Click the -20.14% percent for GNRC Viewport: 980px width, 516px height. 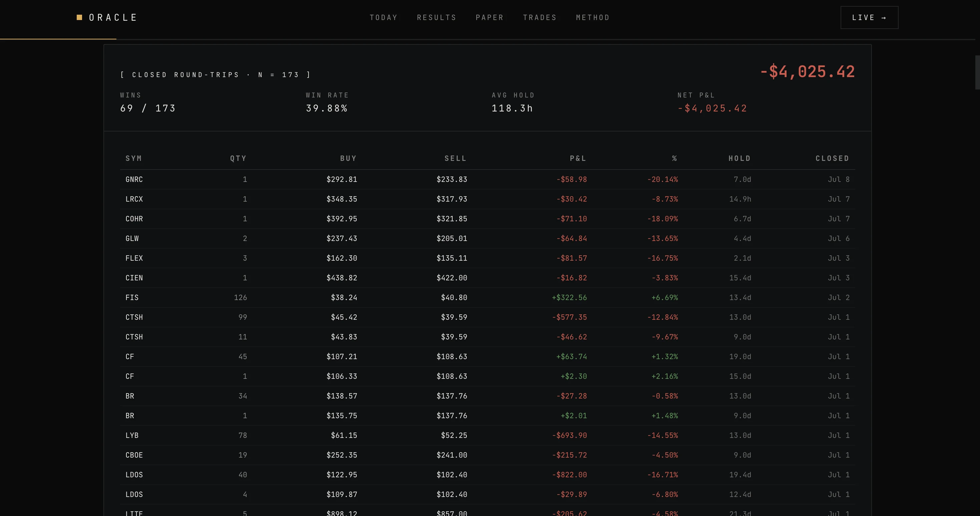[x=662, y=179]
